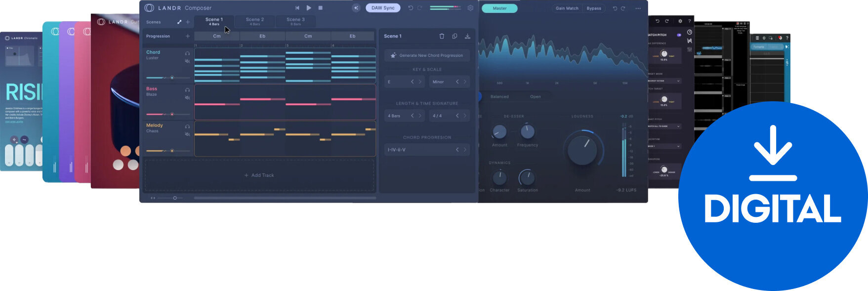Select previous chord progression before I-IV-ii-V

tap(457, 150)
